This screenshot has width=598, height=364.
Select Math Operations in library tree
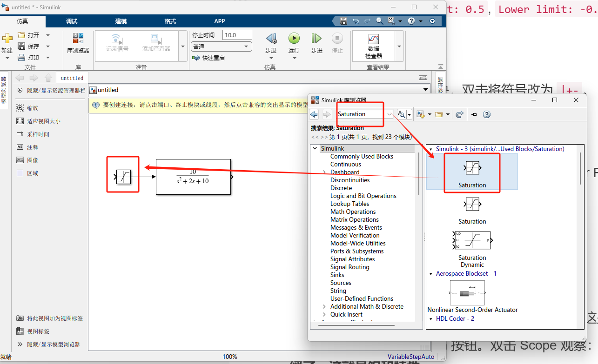[353, 212]
